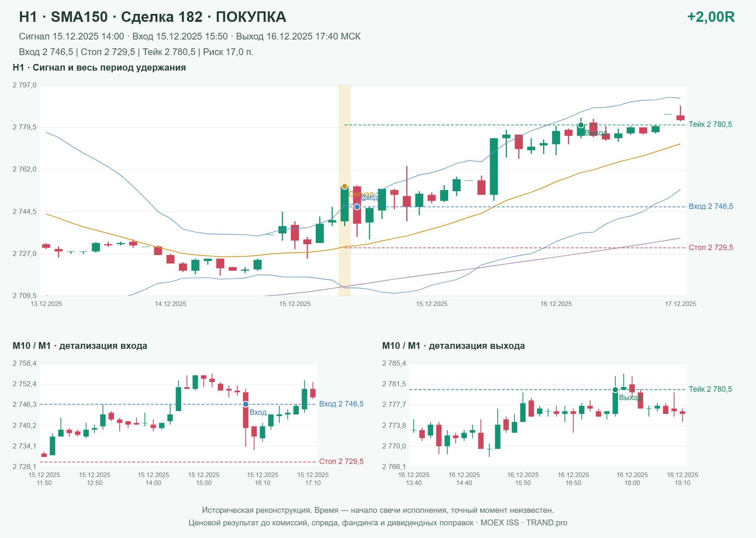This screenshot has height=538, width=756.
Task: Click the 2 740,2 label in entry detail chart
Action: (24, 426)
